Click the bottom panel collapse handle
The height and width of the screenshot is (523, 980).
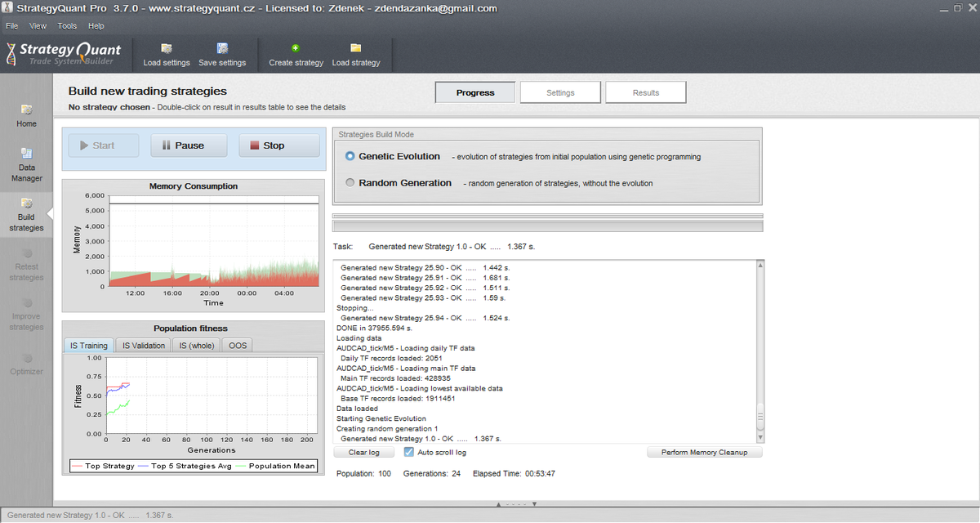pyautogui.click(x=516, y=504)
